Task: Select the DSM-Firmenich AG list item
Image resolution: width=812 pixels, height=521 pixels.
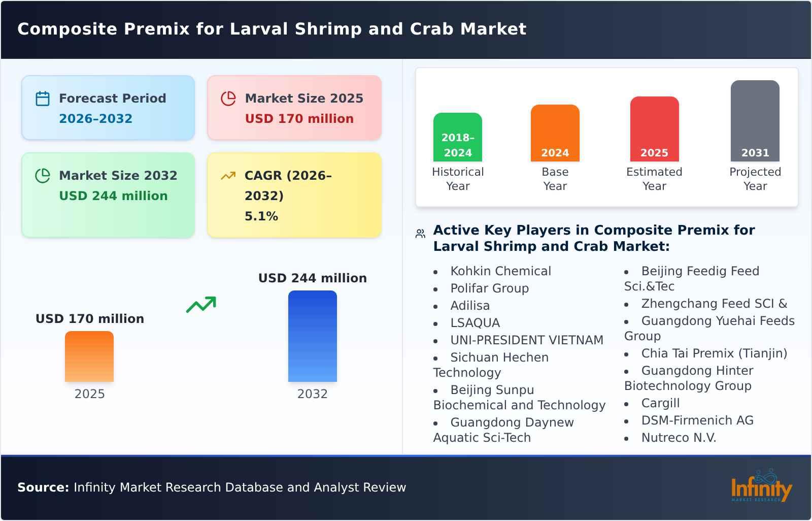Action: pyautogui.click(x=698, y=420)
